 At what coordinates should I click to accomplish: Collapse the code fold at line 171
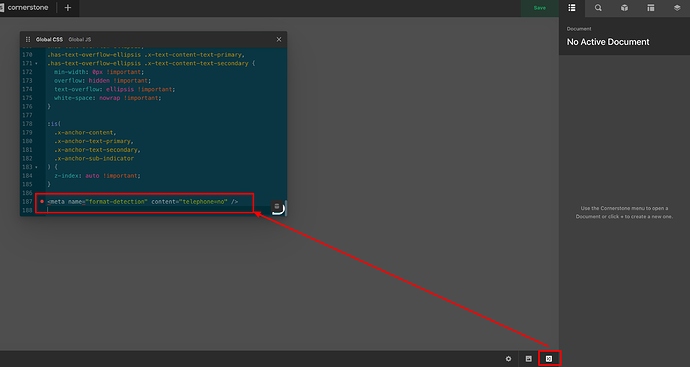[x=37, y=63]
